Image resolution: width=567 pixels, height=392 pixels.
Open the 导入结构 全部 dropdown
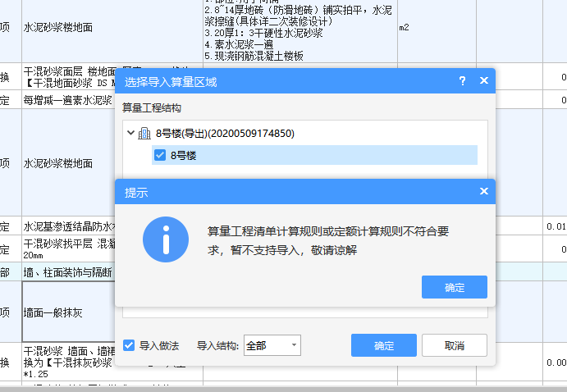[x=272, y=345]
